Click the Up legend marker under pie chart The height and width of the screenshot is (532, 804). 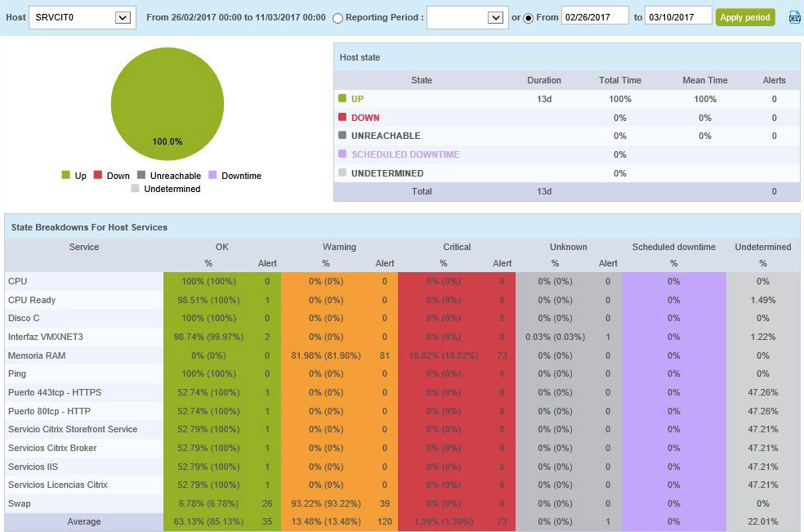coord(66,176)
